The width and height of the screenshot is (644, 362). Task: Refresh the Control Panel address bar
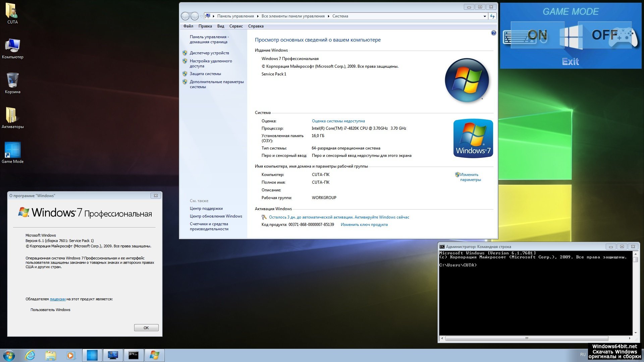click(x=492, y=16)
